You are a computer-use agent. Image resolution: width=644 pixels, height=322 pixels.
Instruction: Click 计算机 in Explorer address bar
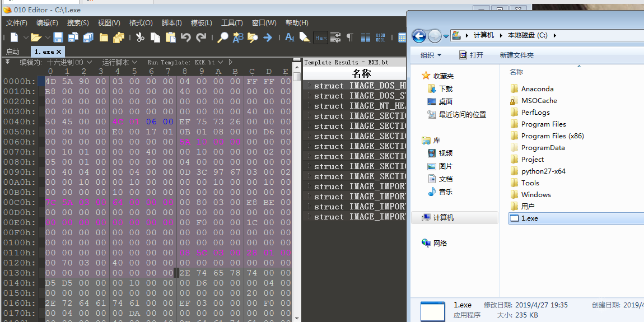click(484, 35)
